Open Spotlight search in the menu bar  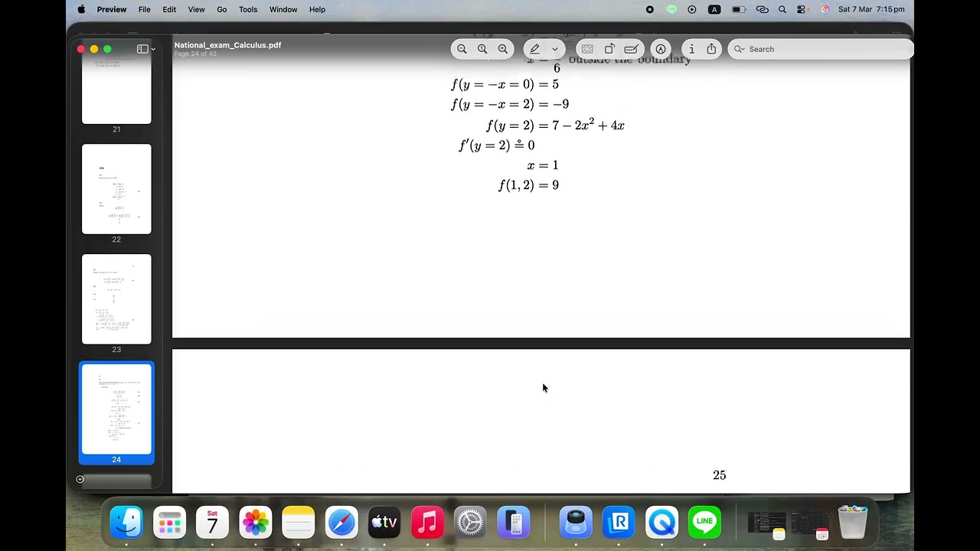click(782, 9)
